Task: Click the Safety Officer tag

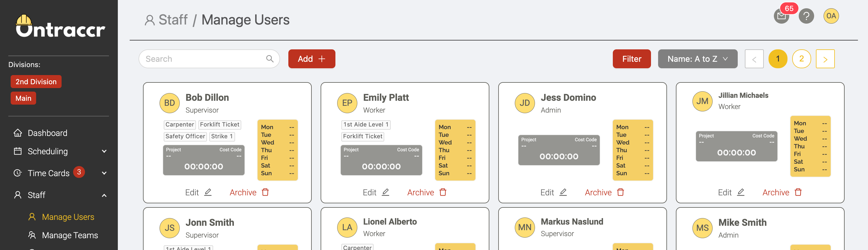Action: pyautogui.click(x=185, y=136)
